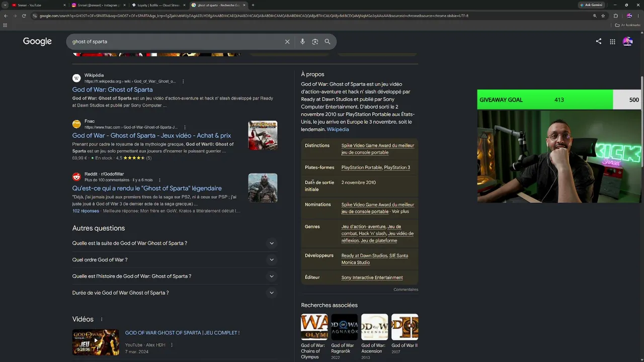644x362 pixels.
Task: Click the Fnac result game cover thumbnail
Action: [x=263, y=135]
